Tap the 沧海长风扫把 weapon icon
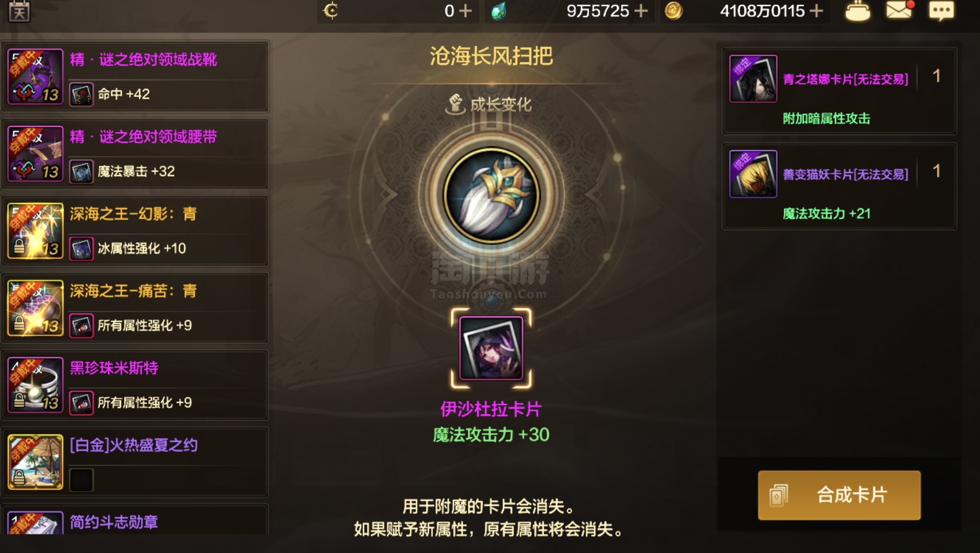This screenshot has width=980, height=553. [491, 195]
